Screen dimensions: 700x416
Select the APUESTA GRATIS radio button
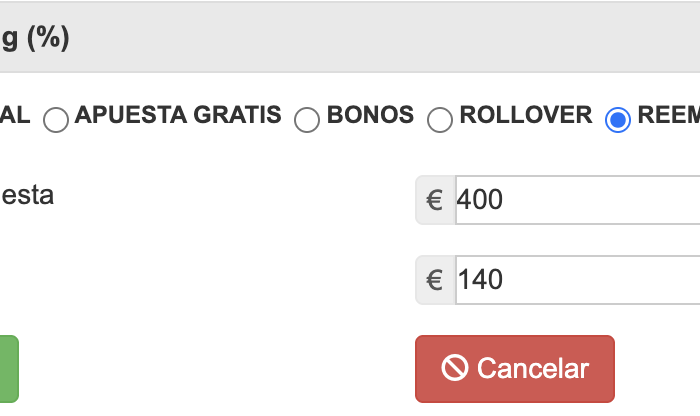coord(56,120)
